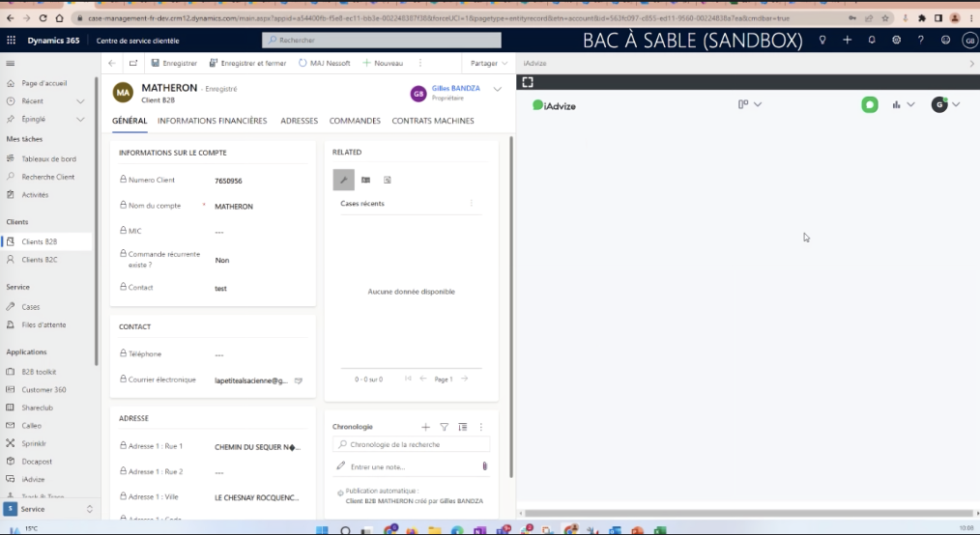Open the Partager dropdown menu

tap(489, 63)
